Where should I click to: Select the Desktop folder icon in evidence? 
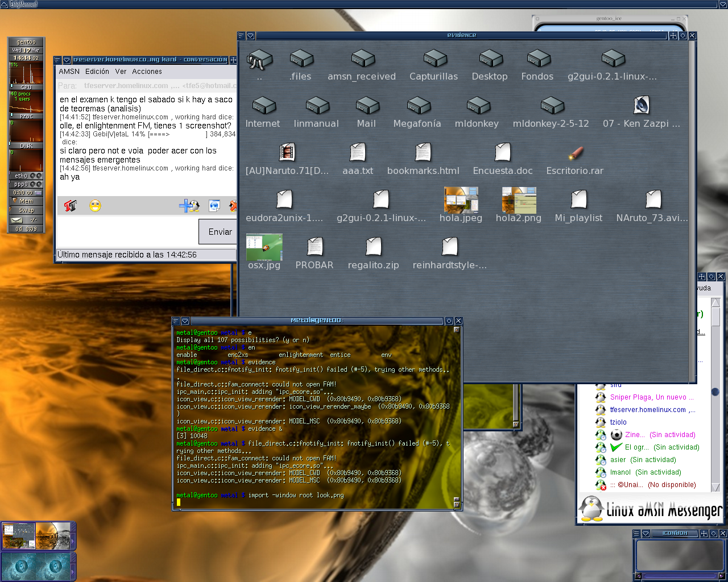tap(491, 58)
